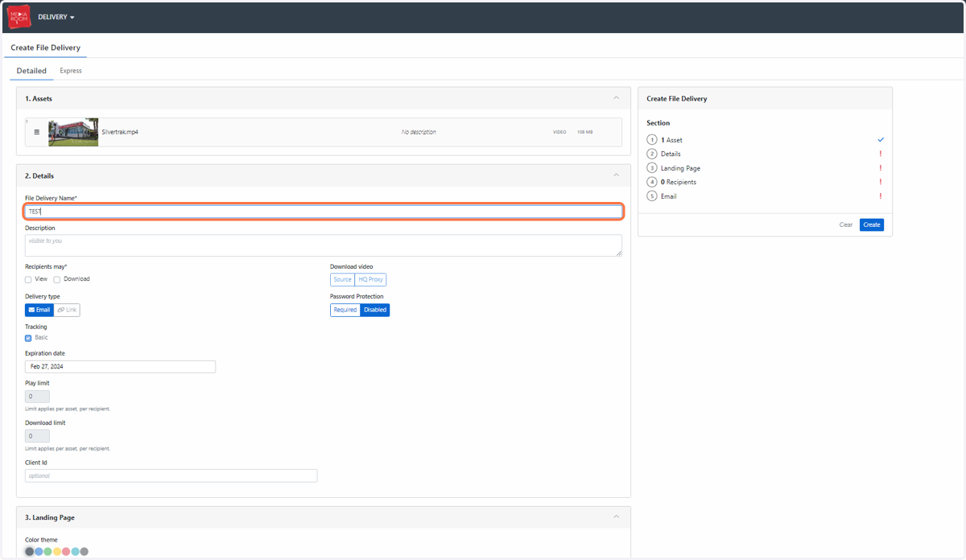Pick the pink color theme swatch
The image size is (966, 560).
click(x=66, y=552)
